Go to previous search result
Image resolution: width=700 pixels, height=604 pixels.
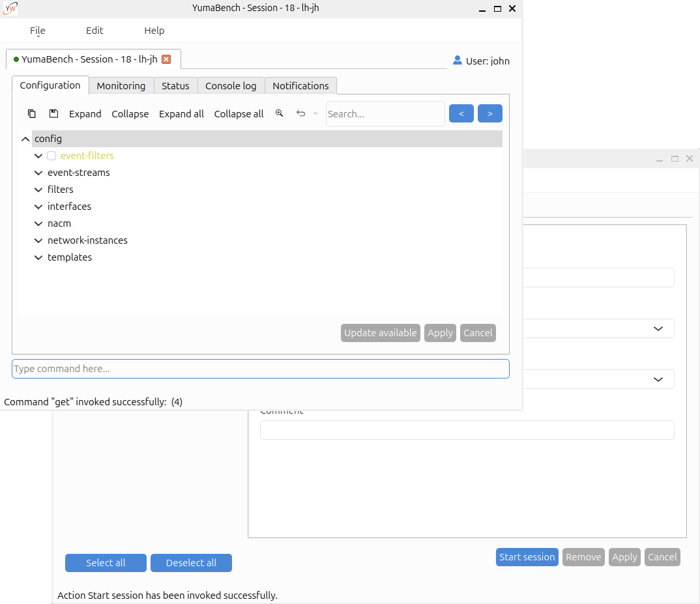click(x=461, y=113)
